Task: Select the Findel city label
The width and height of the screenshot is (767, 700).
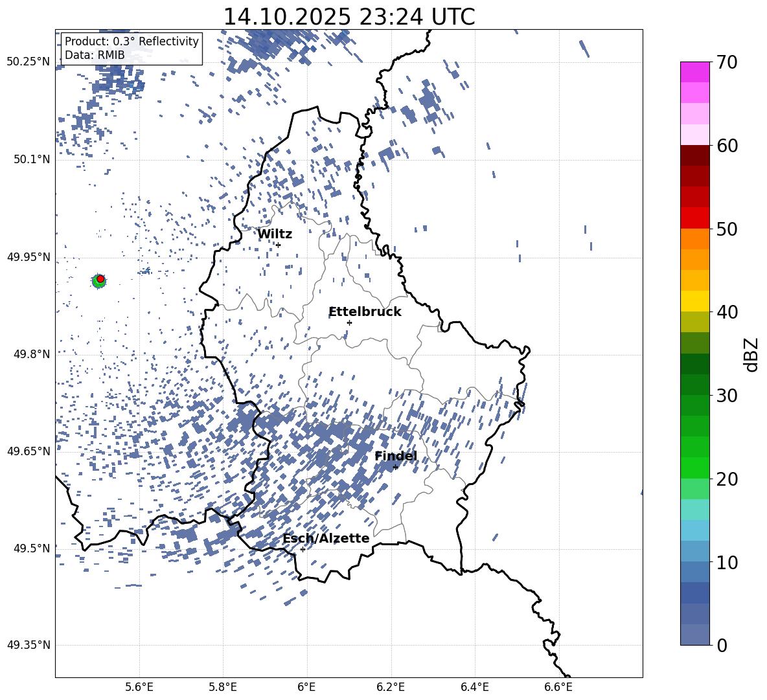Action: tap(396, 456)
